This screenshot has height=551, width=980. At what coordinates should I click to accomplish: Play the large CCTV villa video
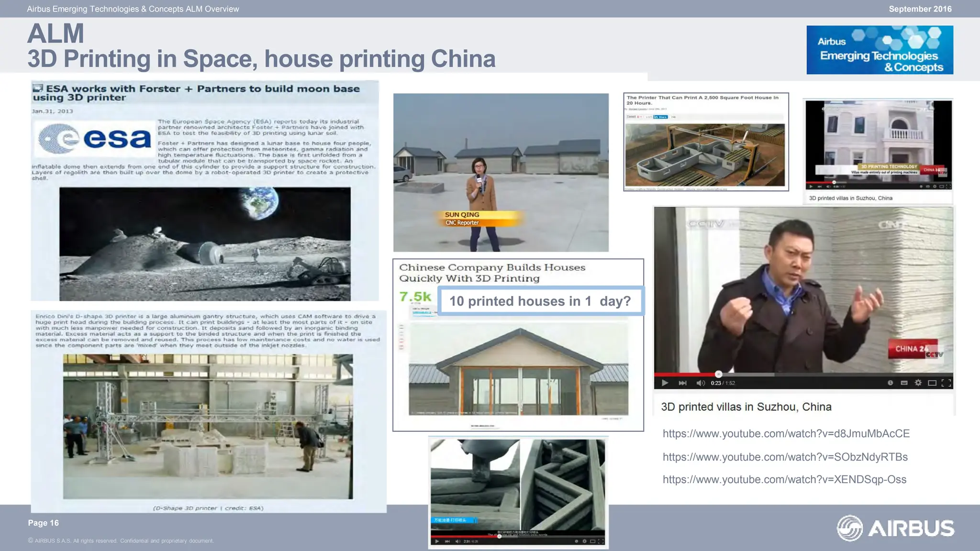[x=665, y=383]
